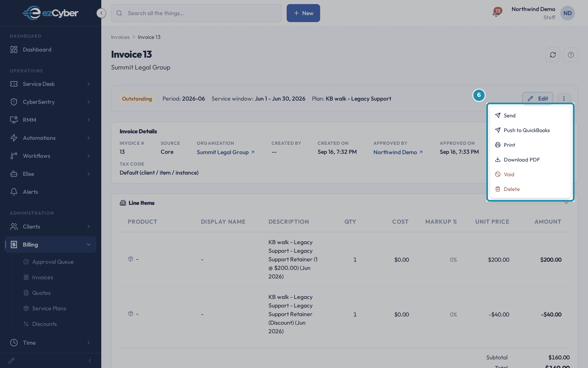Screen dimensions: 588x368
Task: Choose Void from the actions menu
Action: coord(530,174)
